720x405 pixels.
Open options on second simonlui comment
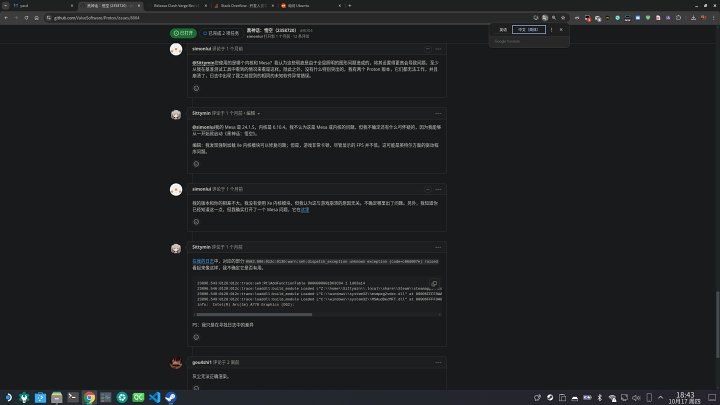(438, 189)
